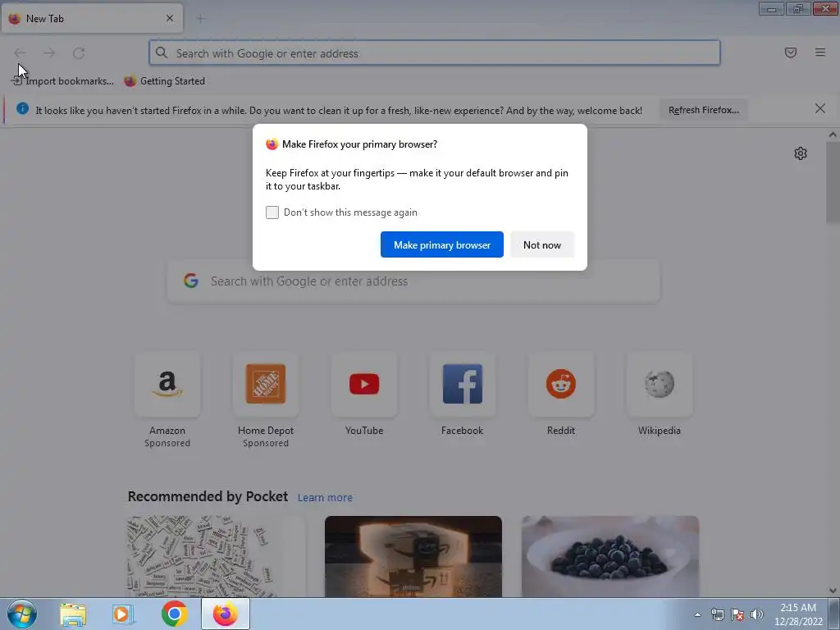Viewport: 840px width, 630px height.
Task: Open the Windows Start menu
Action: (x=22, y=614)
